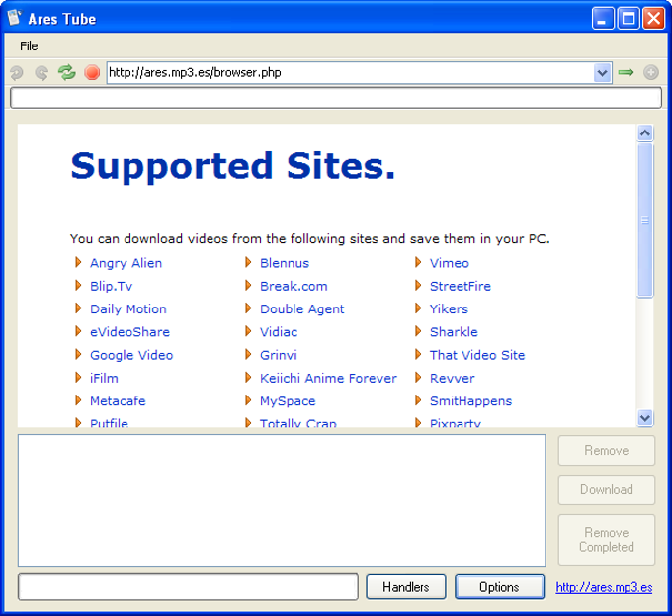Click the scrollbar down arrow
The height and width of the screenshot is (616, 672).
pyautogui.click(x=645, y=417)
